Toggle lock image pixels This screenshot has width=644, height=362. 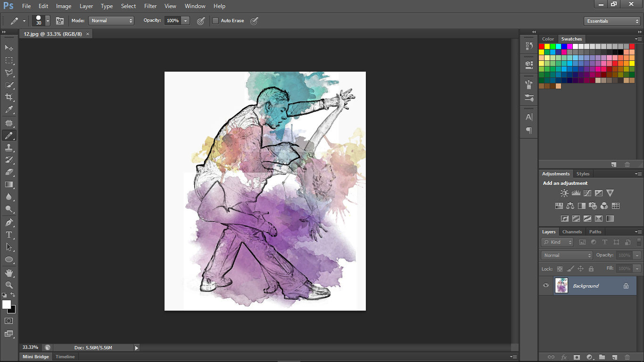(570, 269)
